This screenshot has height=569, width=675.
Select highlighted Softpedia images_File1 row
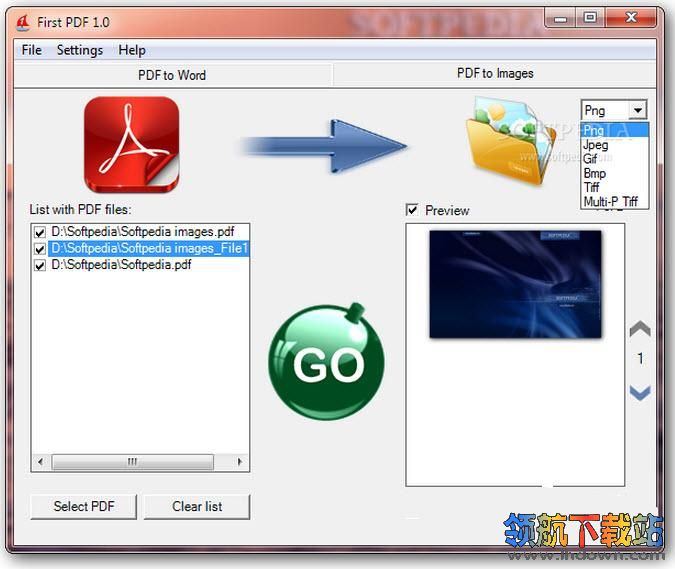tap(149, 248)
